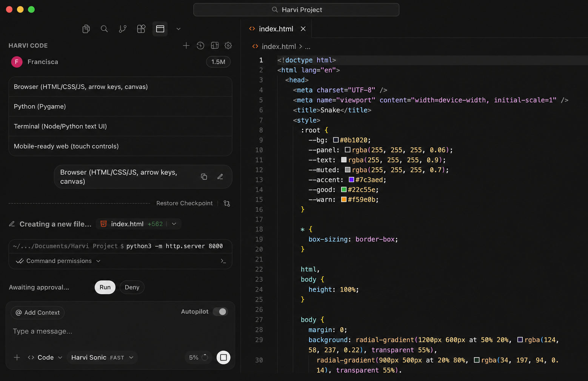The width and height of the screenshot is (588, 381).
Task: Choose Mobile-ready web (touch controls) option
Action: (x=120, y=146)
